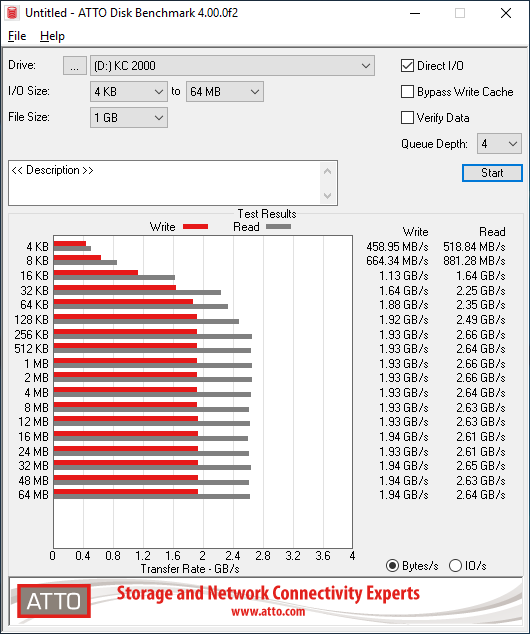Click the 32 KB read value 2.25 GB/s

click(x=481, y=291)
